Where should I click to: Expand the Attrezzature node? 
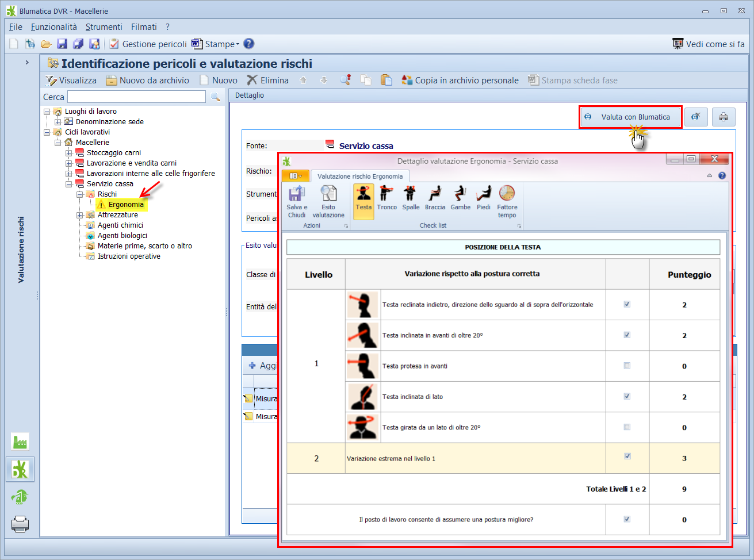pos(79,215)
